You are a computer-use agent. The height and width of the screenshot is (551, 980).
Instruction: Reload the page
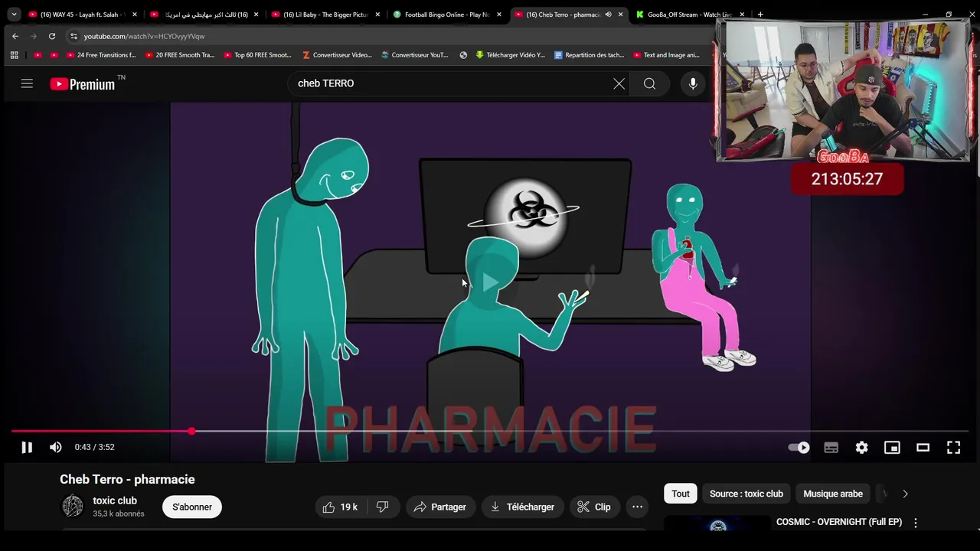[x=51, y=36]
